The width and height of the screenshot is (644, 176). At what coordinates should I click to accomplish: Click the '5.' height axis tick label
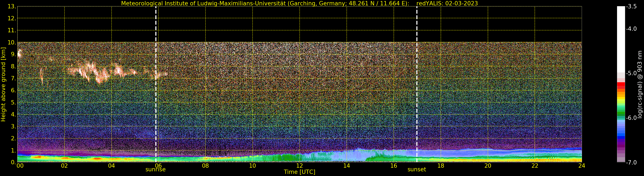click(x=13, y=103)
